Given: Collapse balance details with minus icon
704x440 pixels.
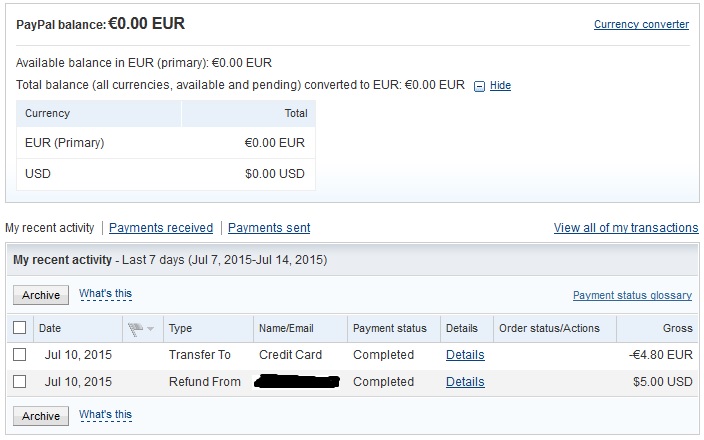Looking at the screenshot, I should [x=479, y=86].
